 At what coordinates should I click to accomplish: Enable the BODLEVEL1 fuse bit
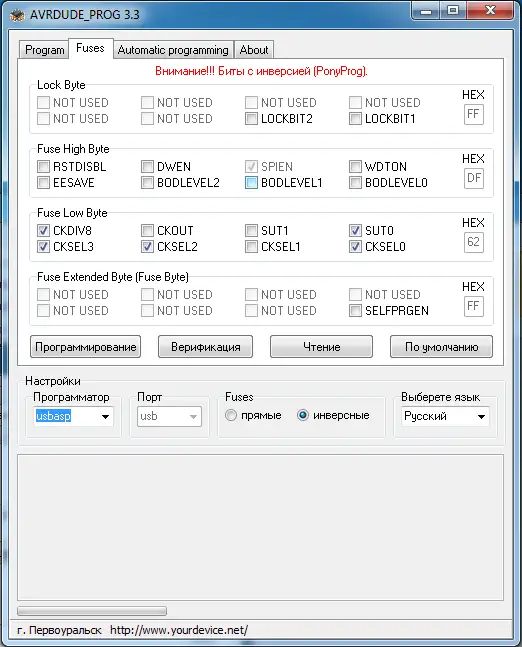coord(251,183)
